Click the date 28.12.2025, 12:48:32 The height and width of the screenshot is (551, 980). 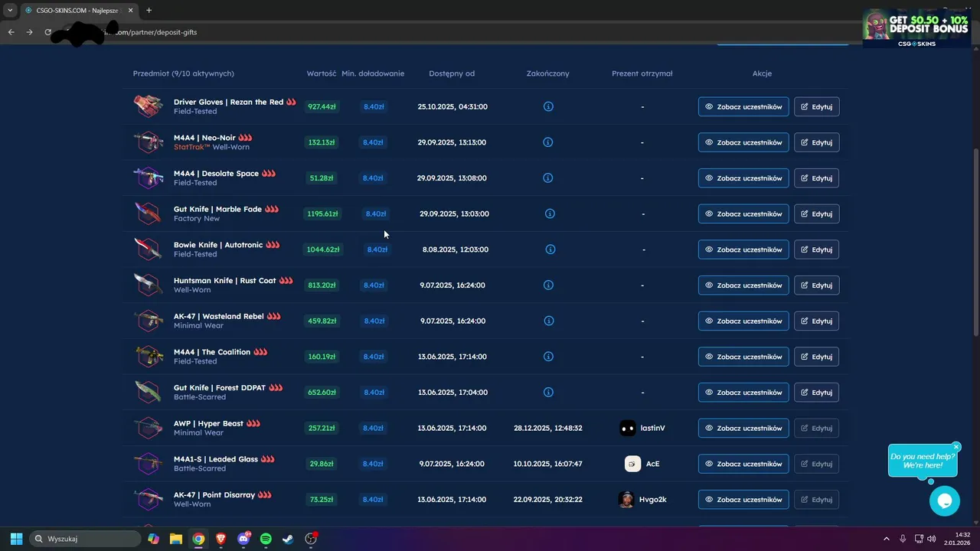click(x=548, y=428)
